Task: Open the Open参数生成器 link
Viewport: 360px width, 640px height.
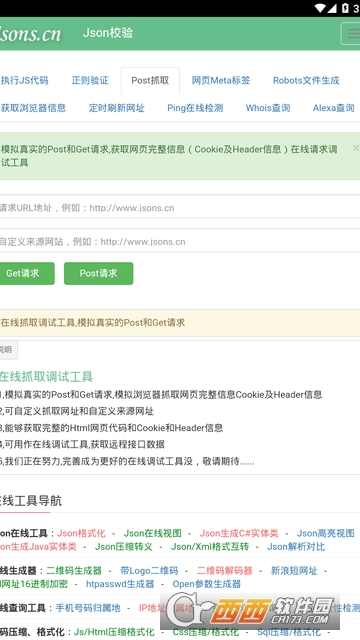Action: [207, 584]
